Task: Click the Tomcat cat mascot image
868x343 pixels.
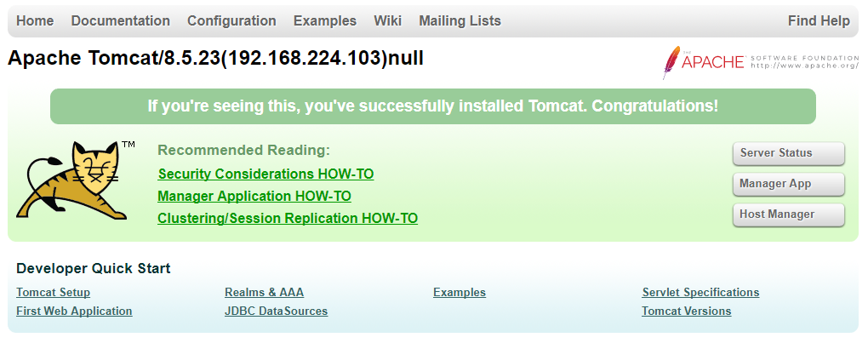Action: pos(75,180)
